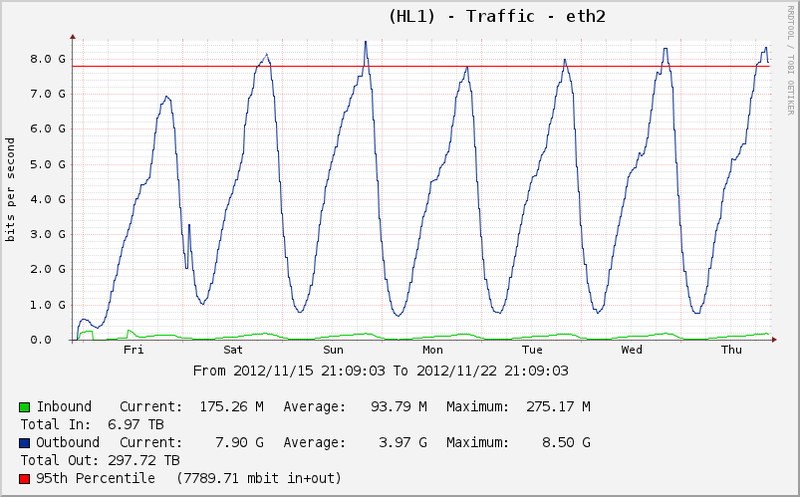
Task: Click the 'Thu' x-axis label
Action: [x=732, y=350]
